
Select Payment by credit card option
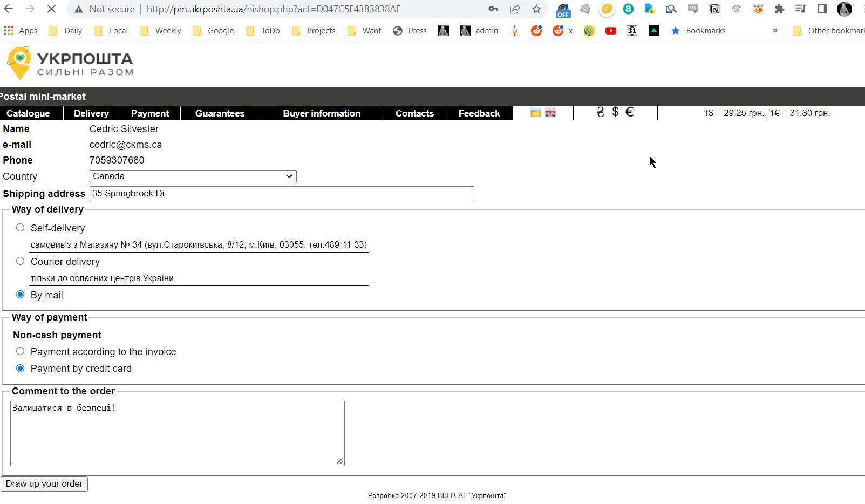click(21, 369)
